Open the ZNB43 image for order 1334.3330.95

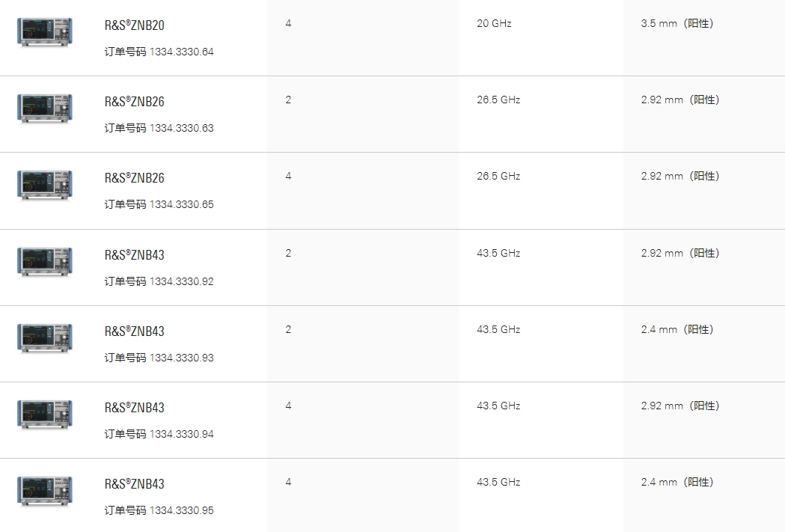click(45, 491)
